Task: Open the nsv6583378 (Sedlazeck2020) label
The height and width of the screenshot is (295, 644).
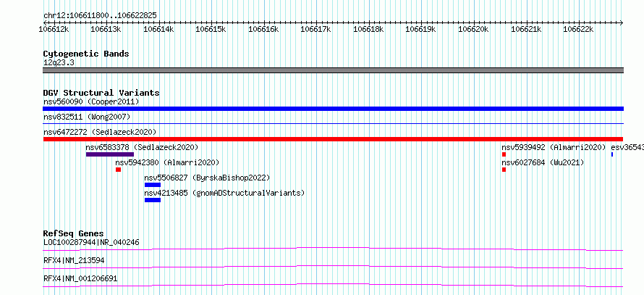Action: point(142,147)
